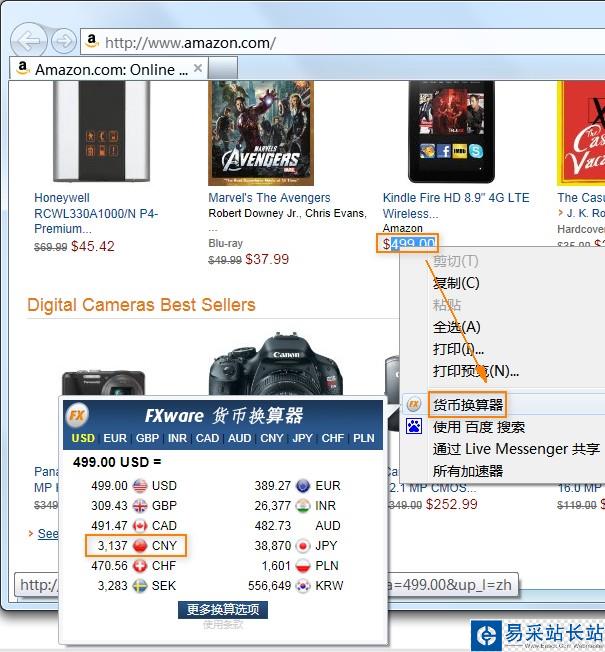Open the Honeywell RCWL330A1000/N product link
The width and height of the screenshot is (605, 652).
tap(96, 213)
